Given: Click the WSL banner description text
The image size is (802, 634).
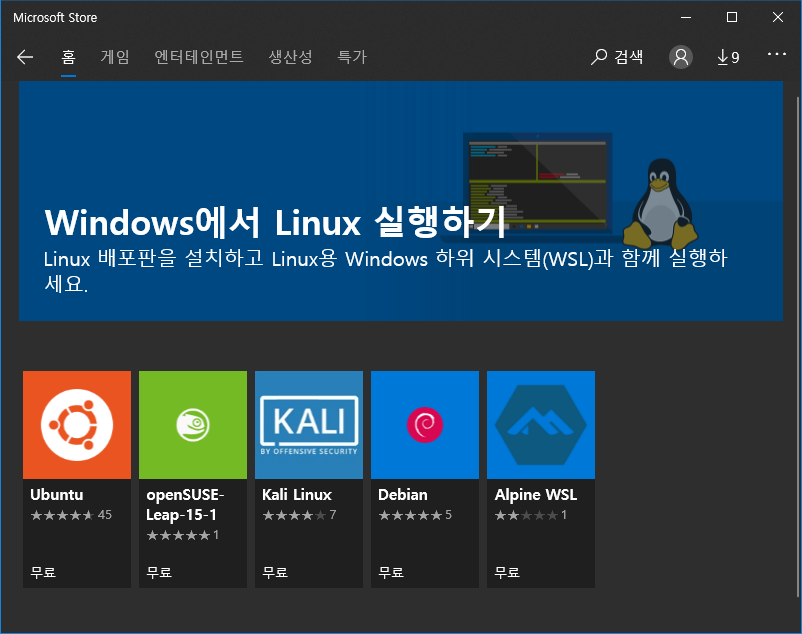Looking at the screenshot, I should coord(385,271).
